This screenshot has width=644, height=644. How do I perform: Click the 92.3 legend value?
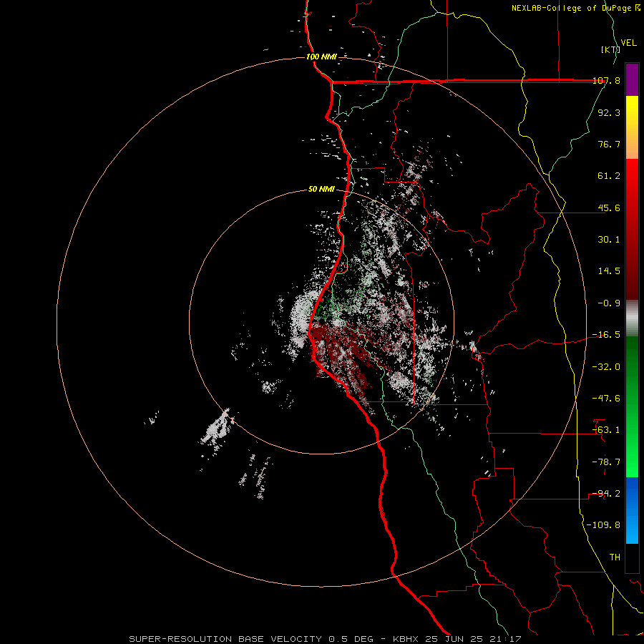click(x=609, y=112)
